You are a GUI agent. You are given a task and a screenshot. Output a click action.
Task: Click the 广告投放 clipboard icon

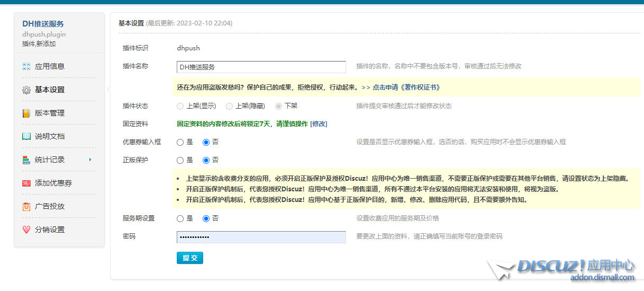point(26,207)
